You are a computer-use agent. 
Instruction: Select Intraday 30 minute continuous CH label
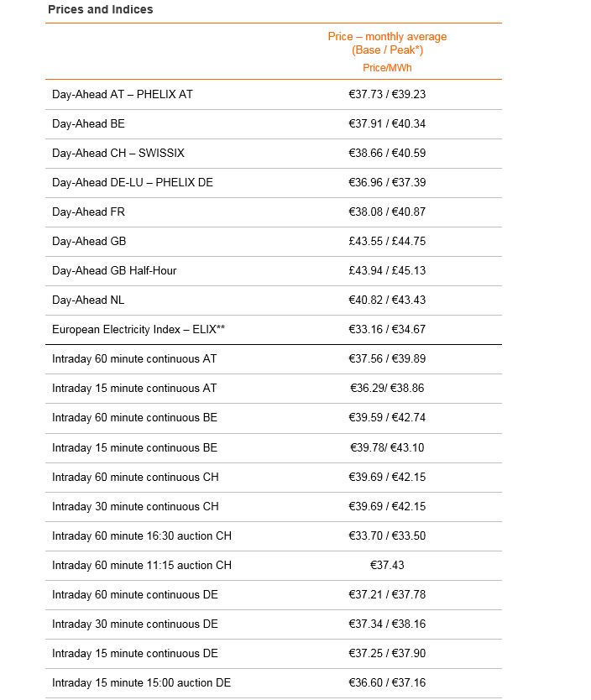[135, 506]
